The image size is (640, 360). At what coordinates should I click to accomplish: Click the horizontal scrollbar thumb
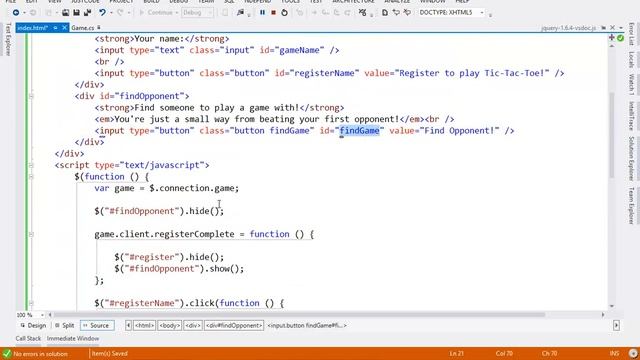299,315
